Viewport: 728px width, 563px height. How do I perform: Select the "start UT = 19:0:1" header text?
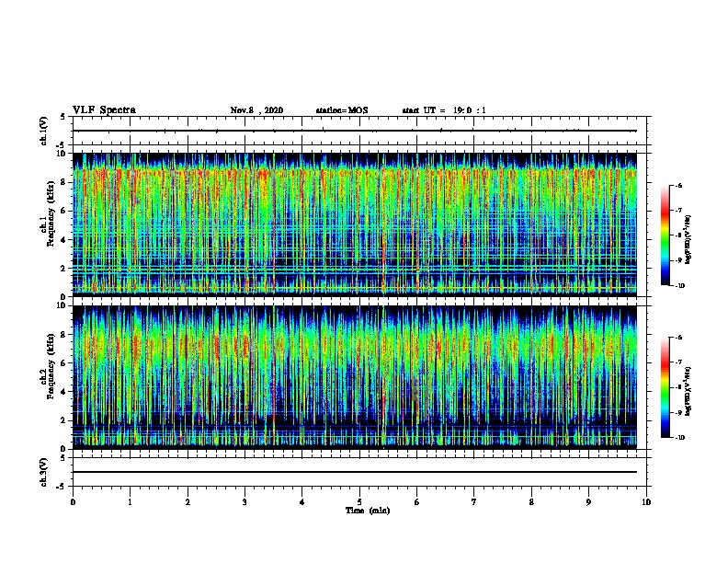click(444, 110)
